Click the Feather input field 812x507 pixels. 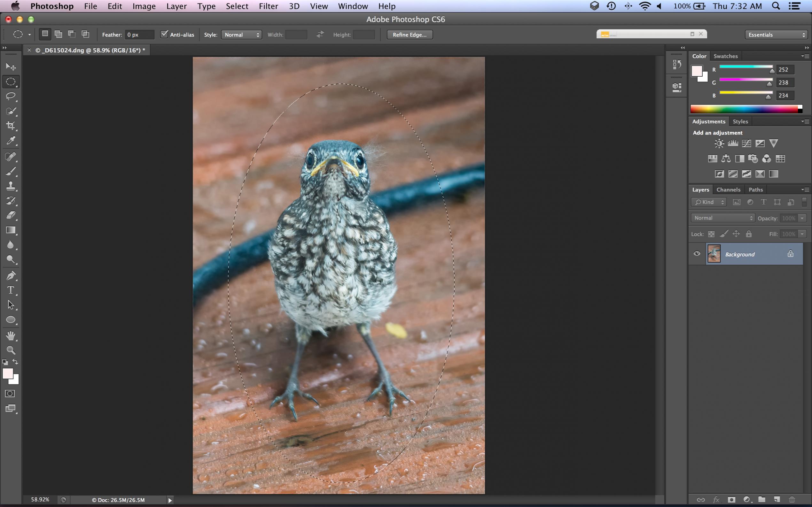[139, 35]
